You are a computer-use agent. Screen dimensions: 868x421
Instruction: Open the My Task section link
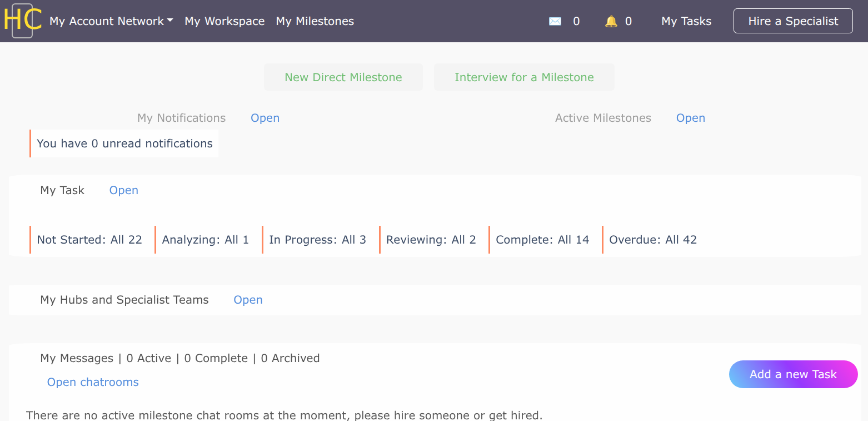(x=124, y=190)
